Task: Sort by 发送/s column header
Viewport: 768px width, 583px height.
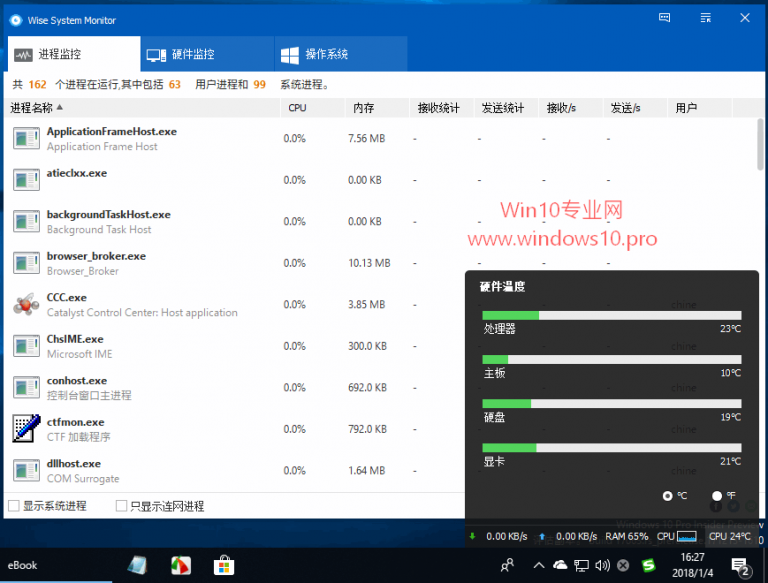Action: (x=636, y=108)
